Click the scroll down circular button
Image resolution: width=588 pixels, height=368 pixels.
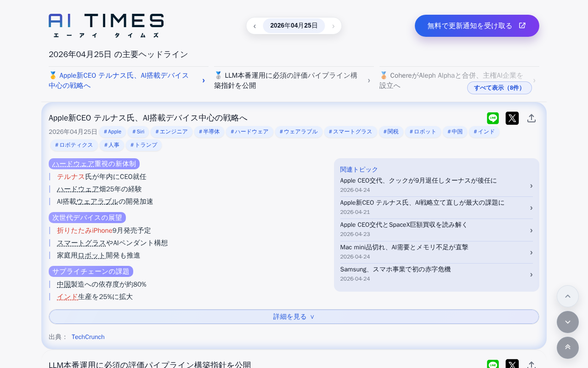click(568, 322)
